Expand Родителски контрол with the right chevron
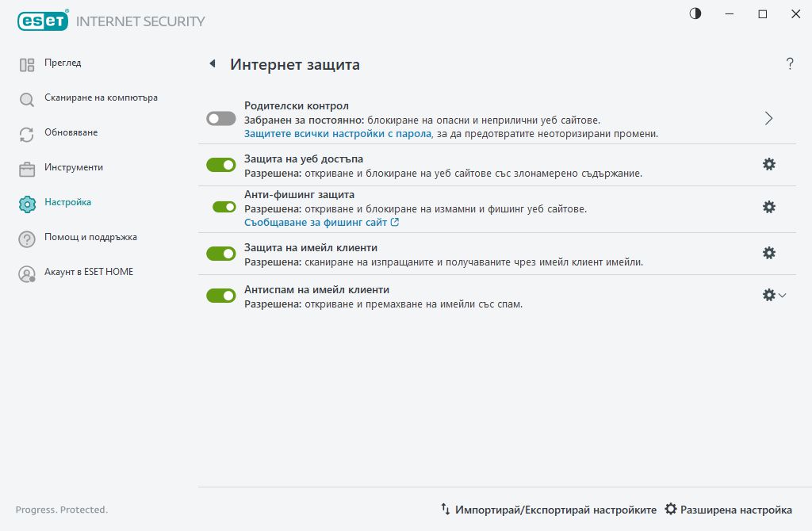812x531 pixels. click(x=768, y=119)
